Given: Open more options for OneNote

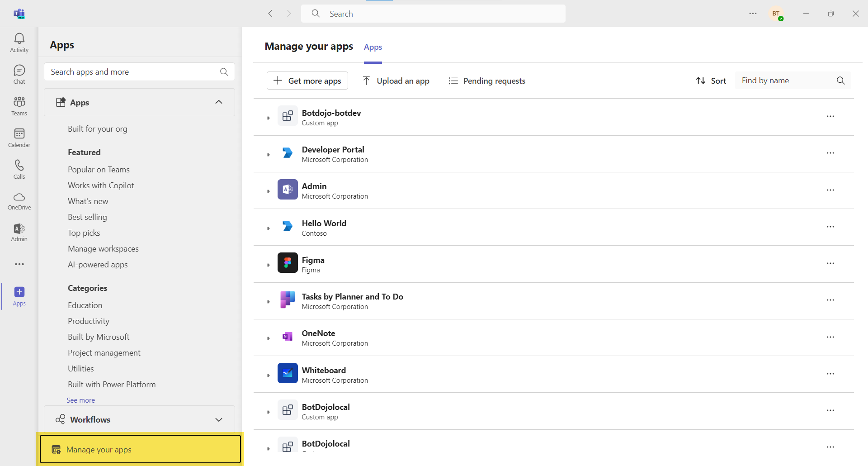Looking at the screenshot, I should [x=830, y=338].
